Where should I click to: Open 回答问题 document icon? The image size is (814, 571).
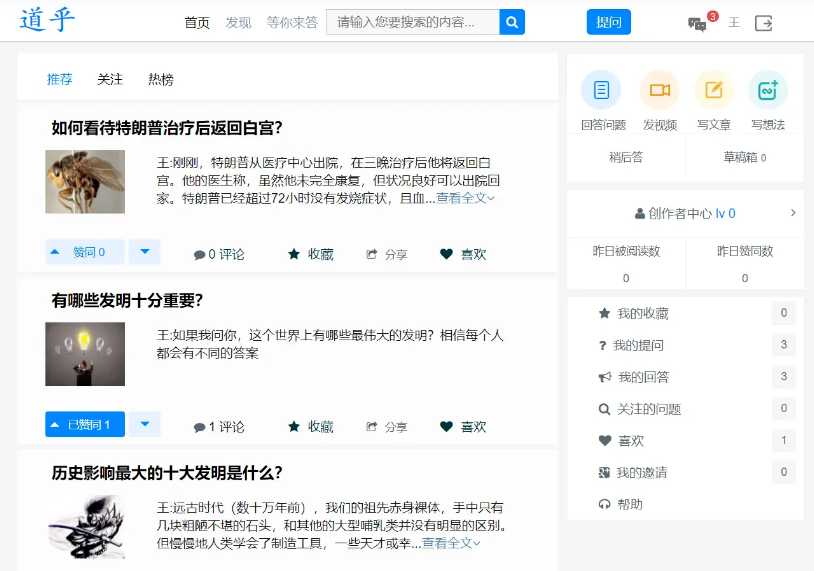[601, 90]
